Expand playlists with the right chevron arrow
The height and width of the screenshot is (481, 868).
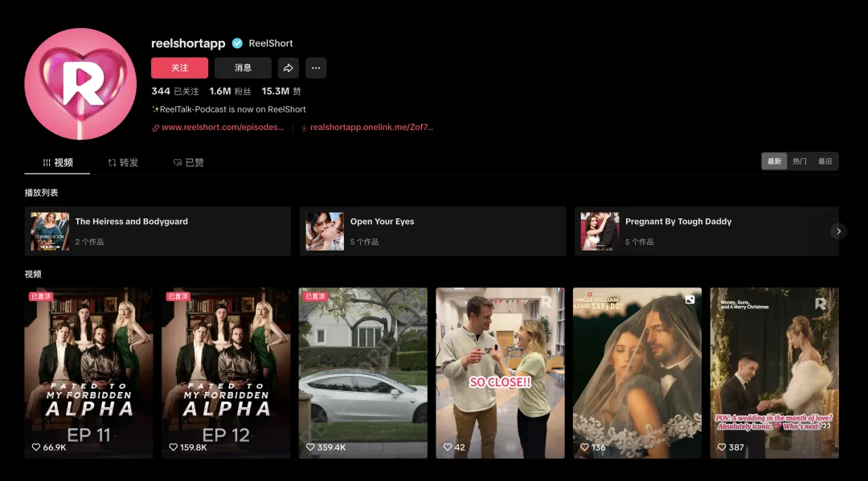(838, 231)
